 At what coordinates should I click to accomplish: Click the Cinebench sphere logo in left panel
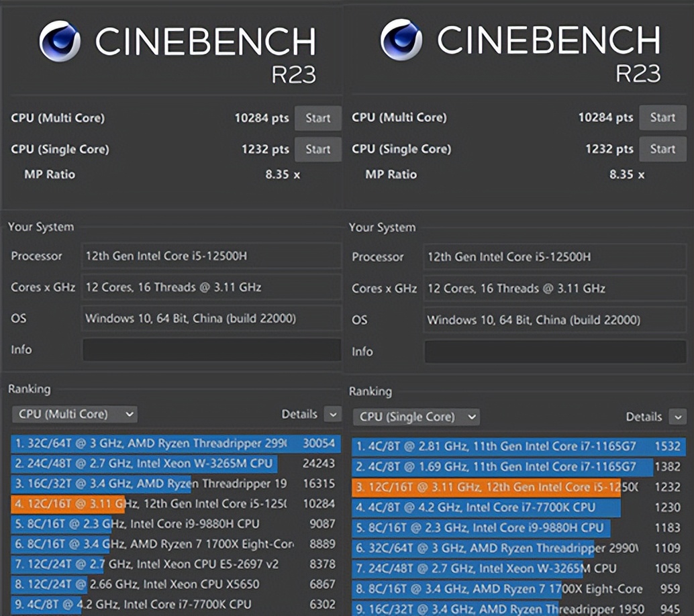(x=60, y=41)
